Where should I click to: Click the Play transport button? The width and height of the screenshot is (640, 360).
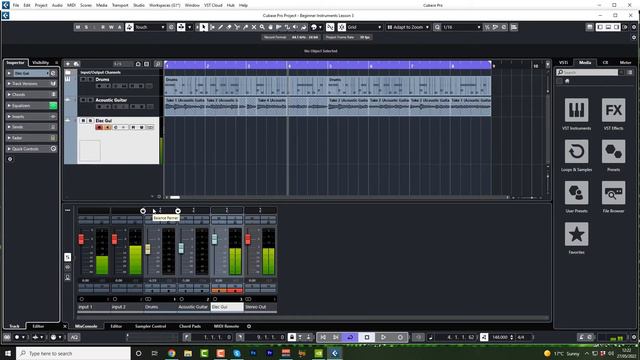(x=383, y=337)
